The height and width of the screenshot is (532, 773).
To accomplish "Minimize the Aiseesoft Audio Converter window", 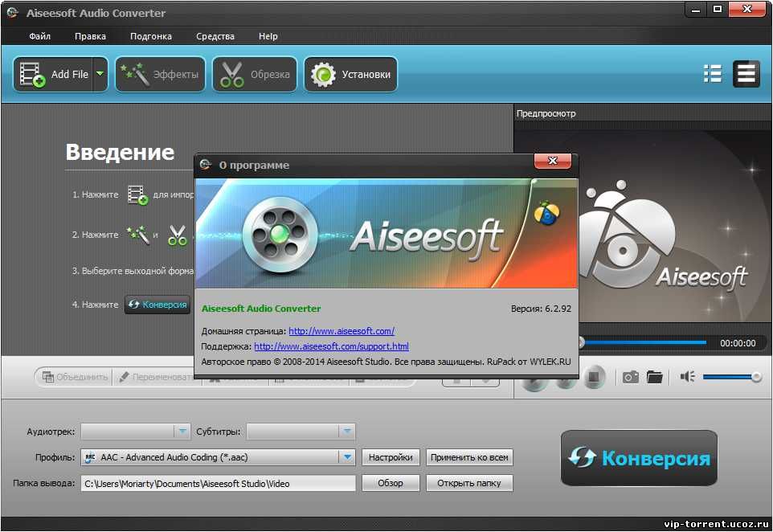I will [x=696, y=9].
